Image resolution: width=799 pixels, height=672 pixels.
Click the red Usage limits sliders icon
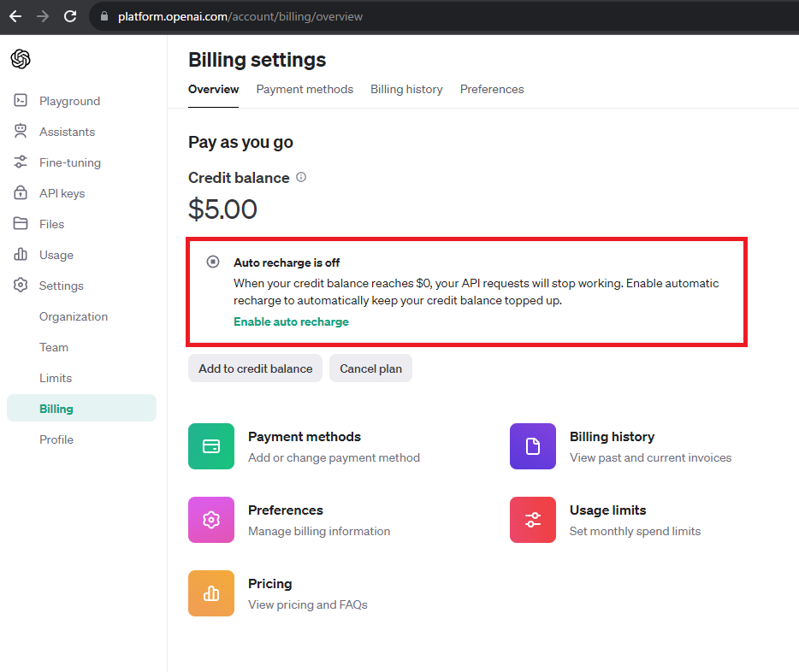[x=532, y=519]
